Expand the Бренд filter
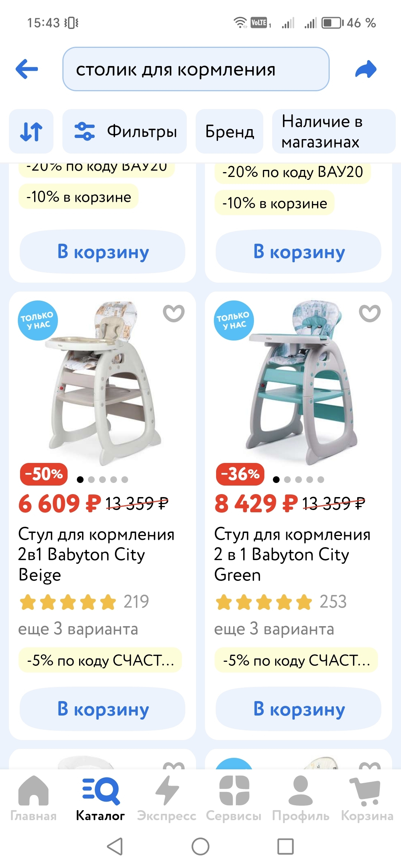401x868 pixels. click(x=229, y=131)
